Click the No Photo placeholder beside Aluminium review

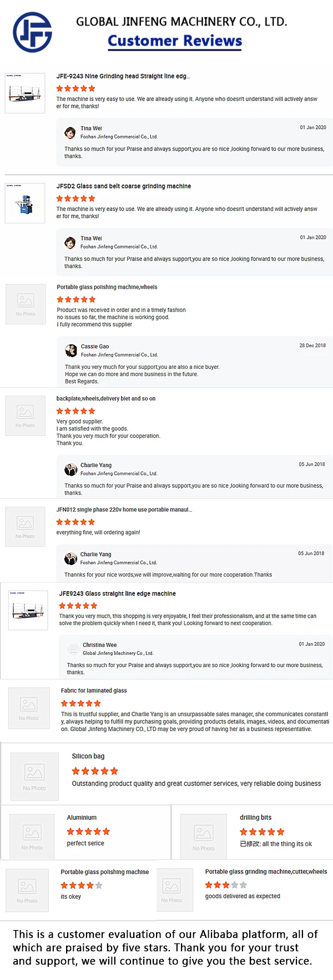tap(32, 836)
